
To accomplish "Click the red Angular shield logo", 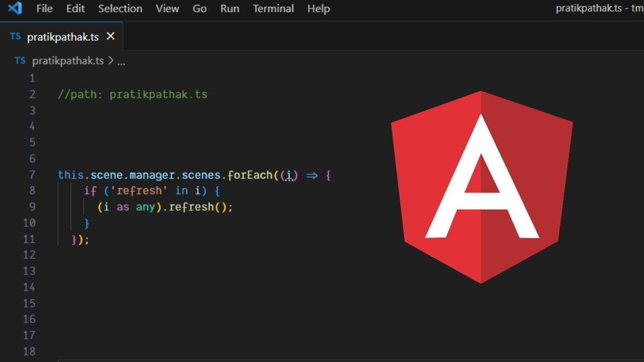I will click(x=481, y=186).
